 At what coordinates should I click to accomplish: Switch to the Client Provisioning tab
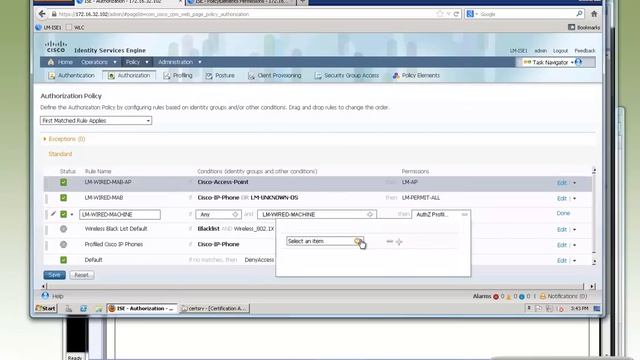coord(275,76)
